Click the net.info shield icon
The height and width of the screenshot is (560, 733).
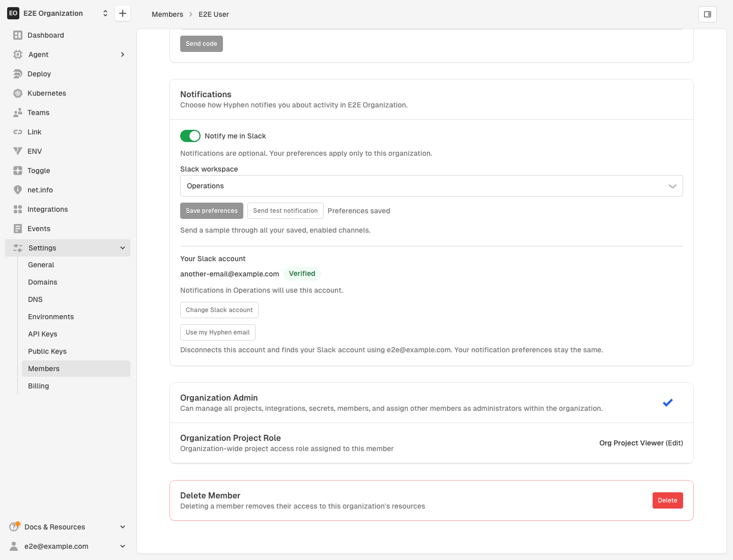click(18, 190)
